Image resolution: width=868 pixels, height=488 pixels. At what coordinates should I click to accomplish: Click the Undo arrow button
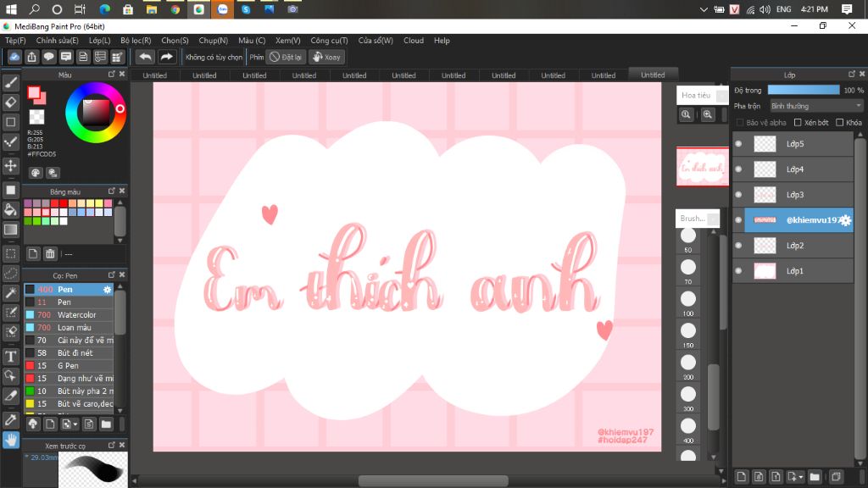[x=145, y=57]
